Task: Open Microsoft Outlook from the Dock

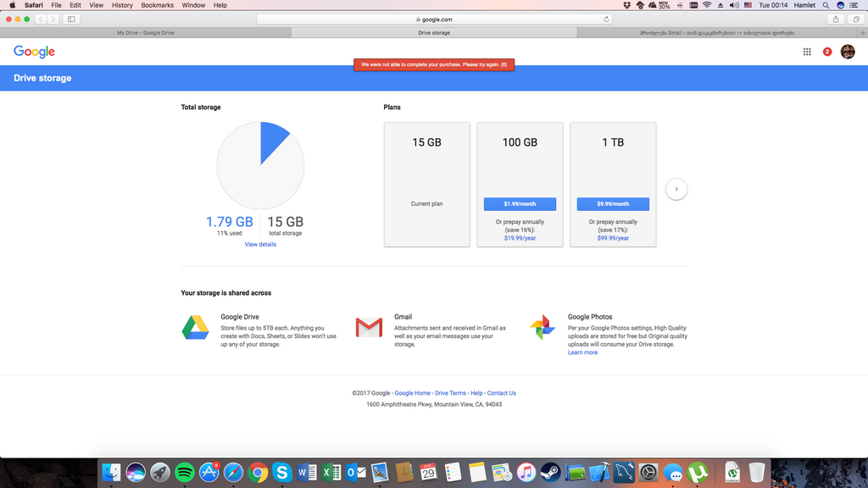Action: click(x=355, y=473)
